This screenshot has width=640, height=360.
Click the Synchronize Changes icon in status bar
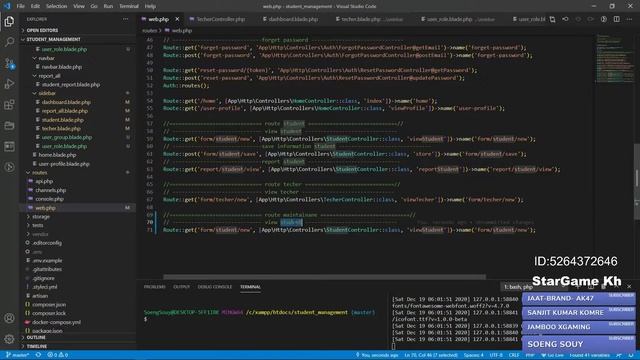[x=38, y=355]
